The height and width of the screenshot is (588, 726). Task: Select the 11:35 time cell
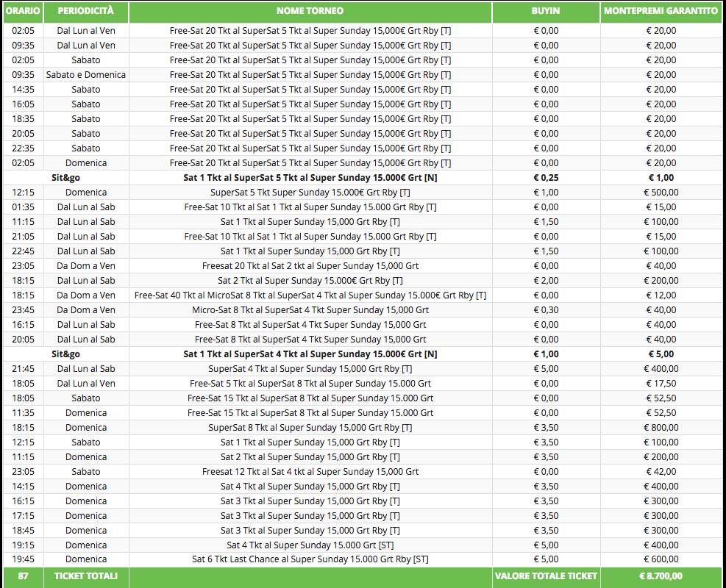[x=23, y=413]
